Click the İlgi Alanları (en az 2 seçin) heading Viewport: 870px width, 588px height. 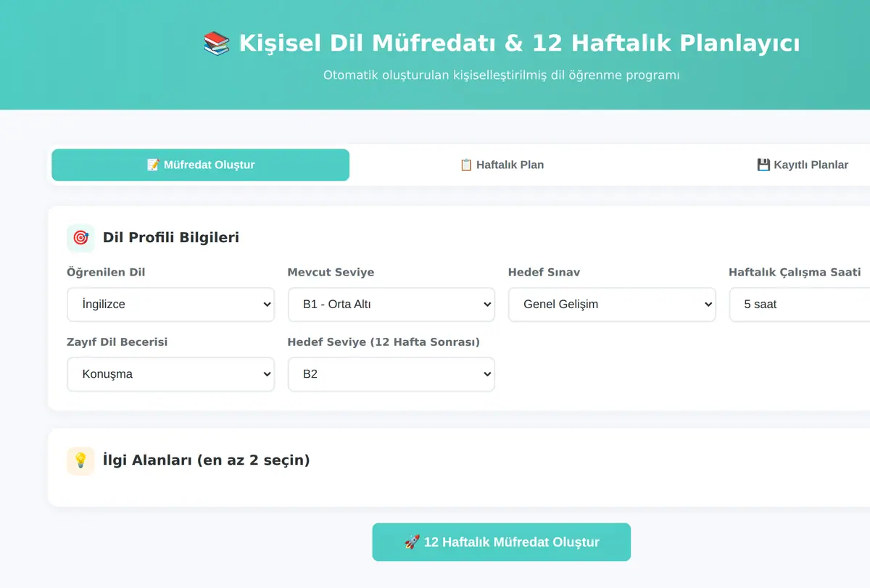pos(207,460)
